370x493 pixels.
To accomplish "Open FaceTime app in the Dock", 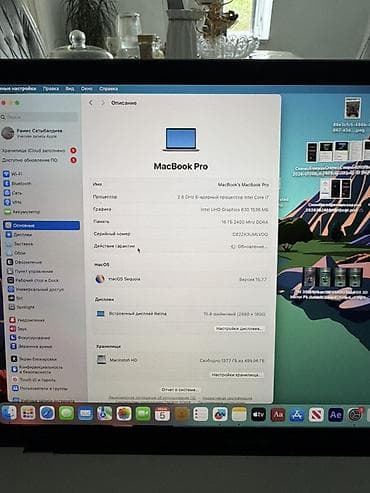I will (143, 414).
